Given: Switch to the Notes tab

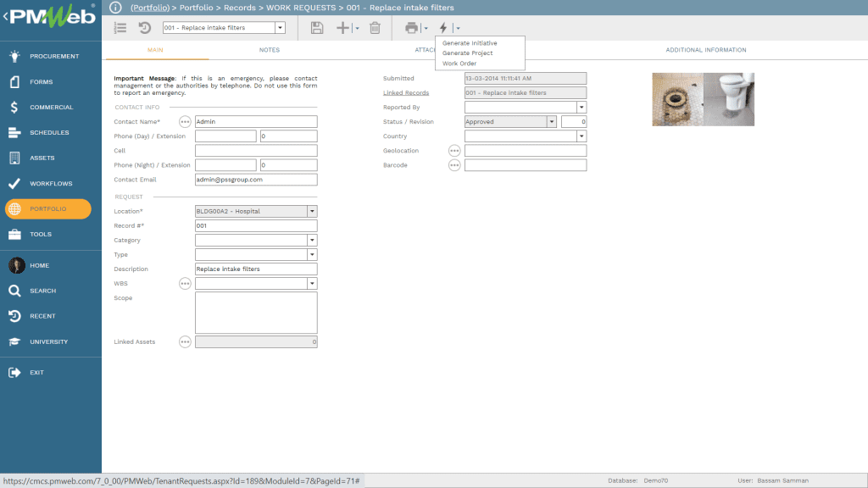Looking at the screenshot, I should [x=270, y=50].
